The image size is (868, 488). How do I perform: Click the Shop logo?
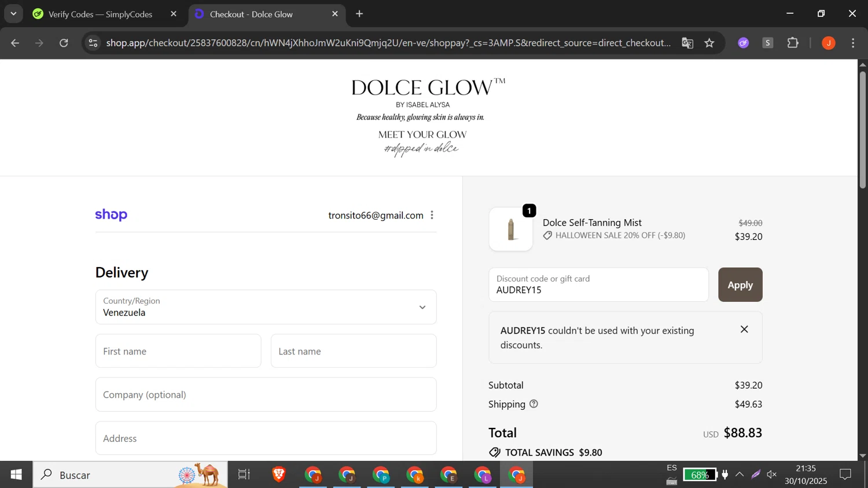[111, 215]
